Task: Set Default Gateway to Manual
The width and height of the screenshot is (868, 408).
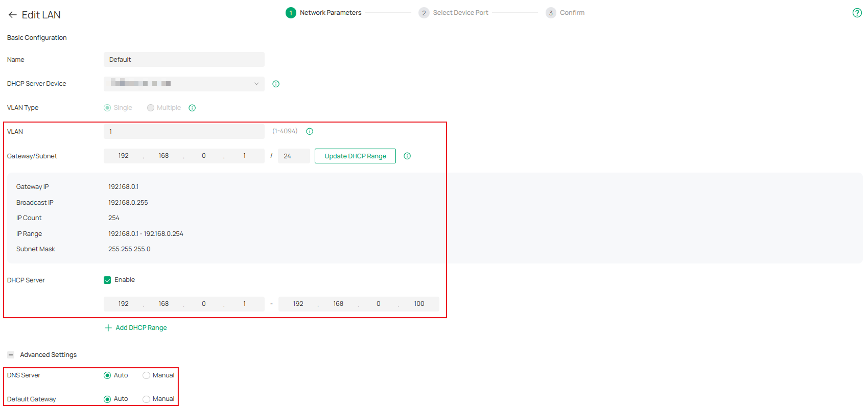Action: pyautogui.click(x=146, y=399)
